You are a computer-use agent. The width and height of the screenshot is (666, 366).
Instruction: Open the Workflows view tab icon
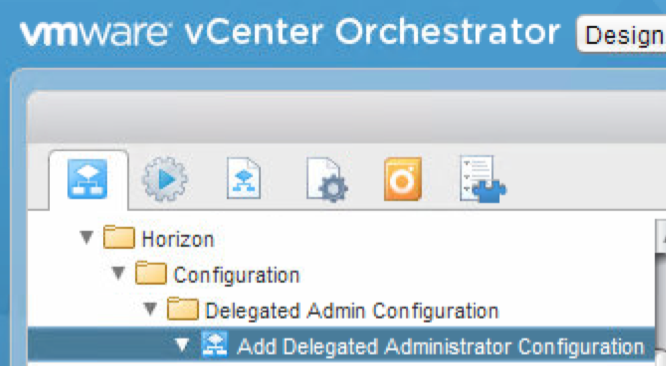(87, 179)
